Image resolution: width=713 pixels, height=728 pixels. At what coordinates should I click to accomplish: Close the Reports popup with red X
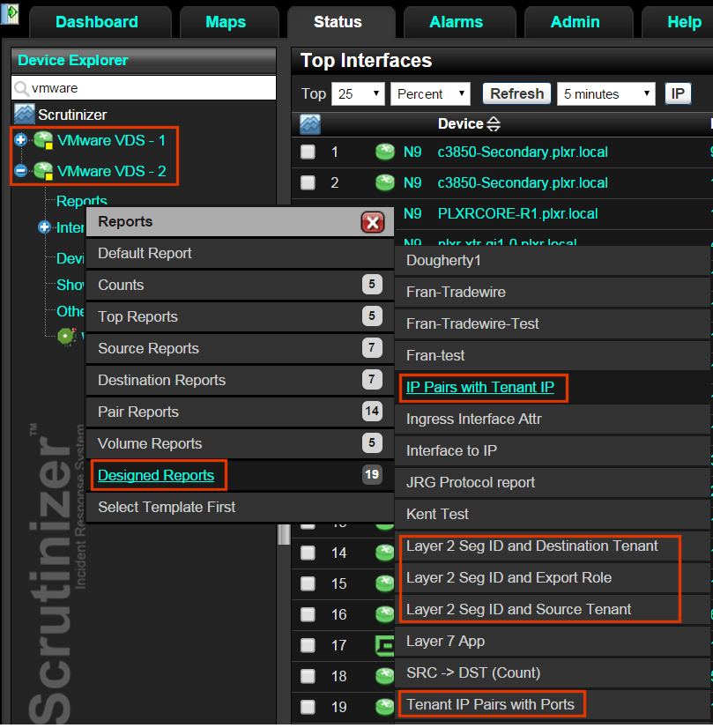click(373, 222)
